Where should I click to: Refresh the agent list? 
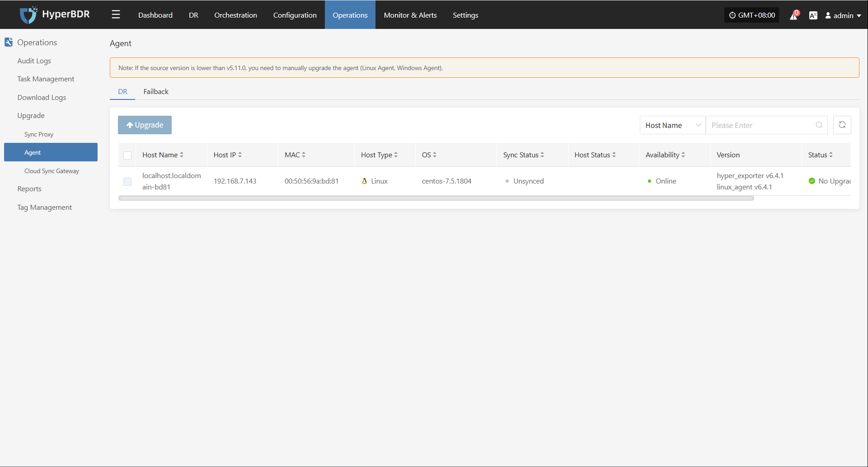tap(842, 125)
